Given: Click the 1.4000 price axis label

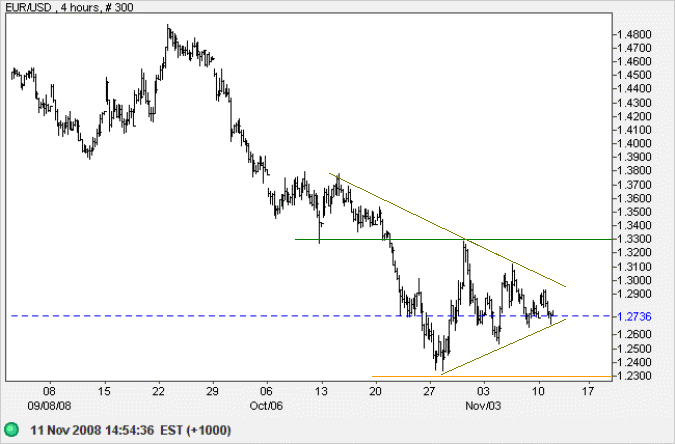Looking at the screenshot, I should [x=634, y=143].
